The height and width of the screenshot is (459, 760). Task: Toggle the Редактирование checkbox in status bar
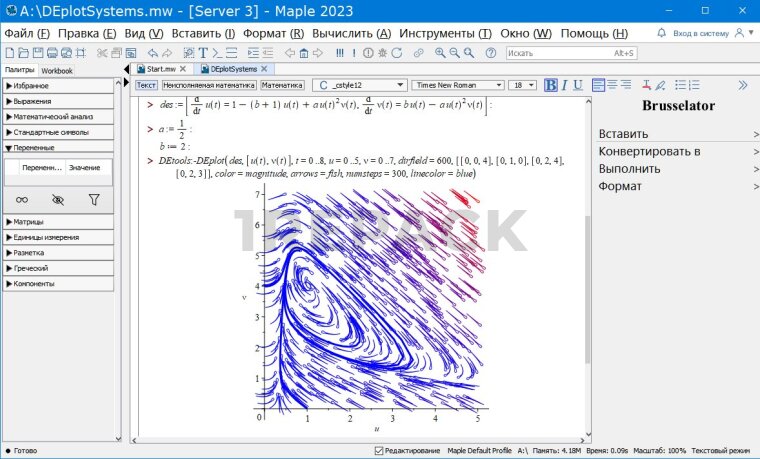tap(378, 451)
